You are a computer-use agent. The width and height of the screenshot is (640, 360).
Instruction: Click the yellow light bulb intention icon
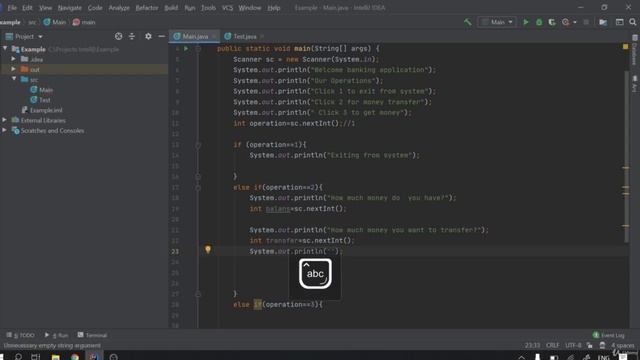click(x=208, y=249)
